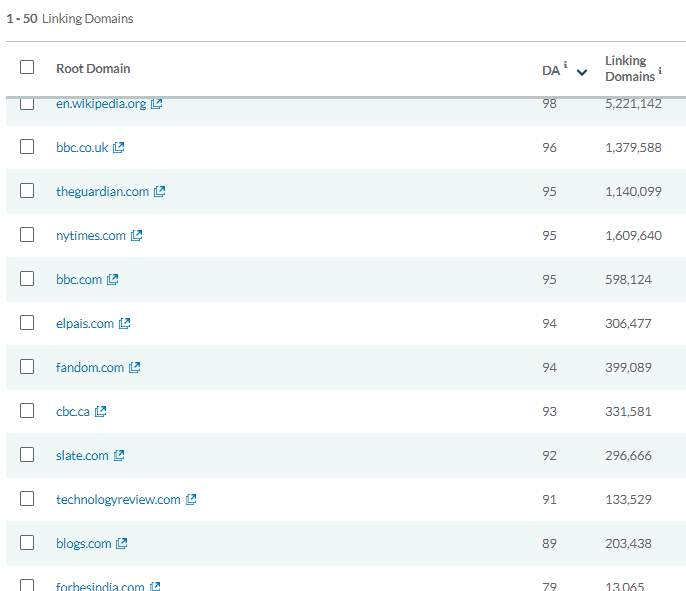Screen dimensions: 686x591
Task: Sort by Linking Domains column header
Action: click(630, 68)
